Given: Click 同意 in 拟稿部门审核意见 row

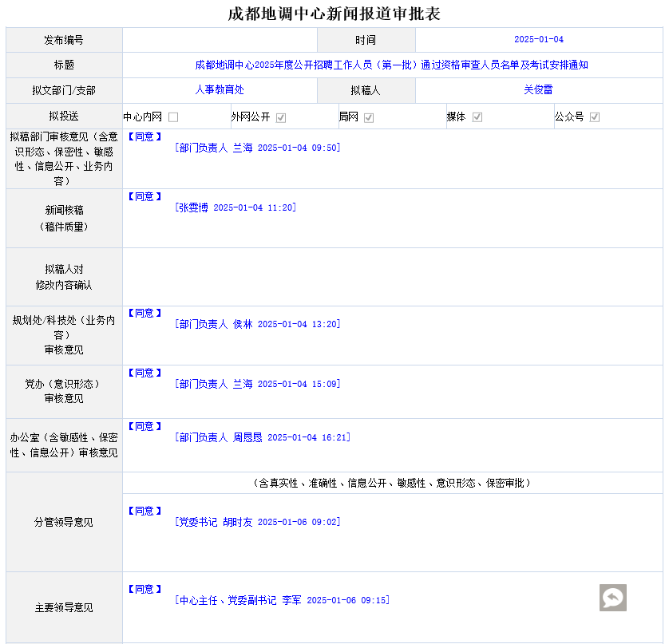Looking at the screenshot, I should click(x=144, y=136).
